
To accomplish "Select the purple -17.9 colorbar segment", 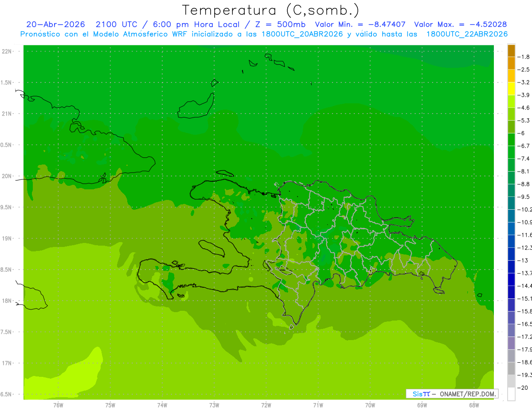I will point(511,343).
